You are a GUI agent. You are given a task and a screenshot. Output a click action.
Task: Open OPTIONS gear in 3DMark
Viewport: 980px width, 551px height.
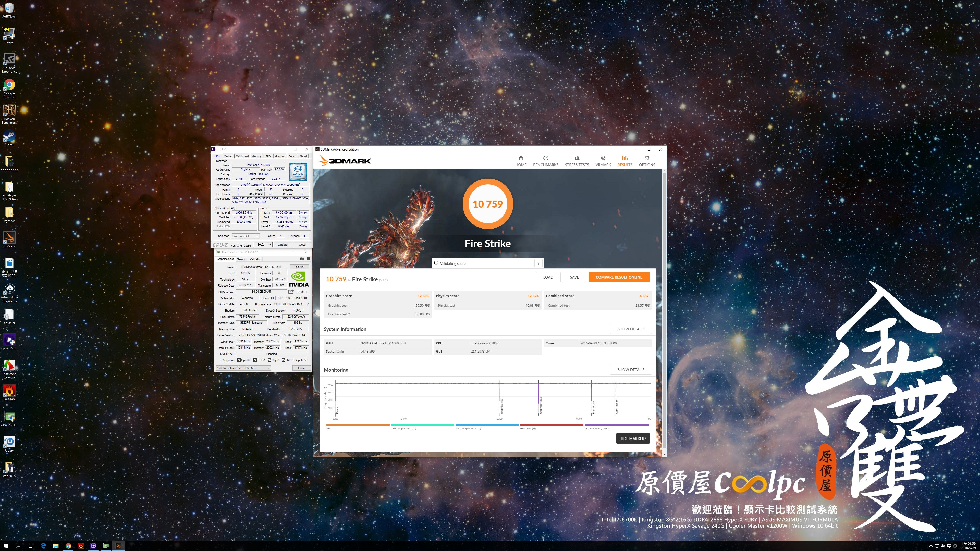[647, 161]
